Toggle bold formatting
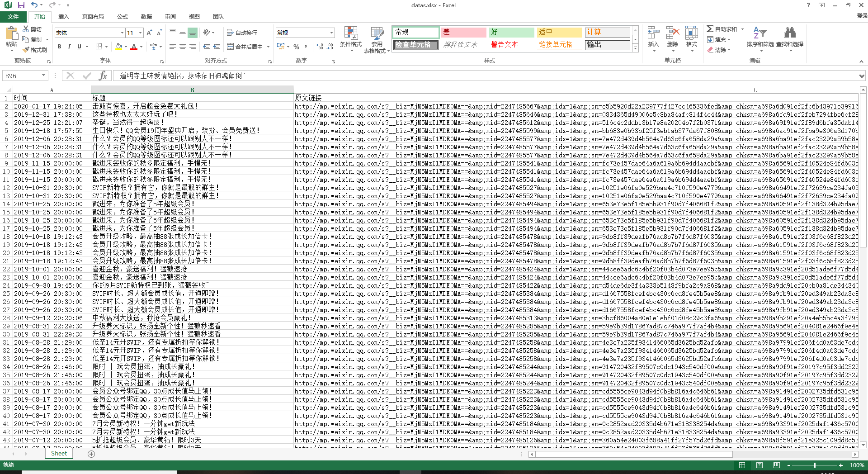The image size is (868, 474). point(59,47)
